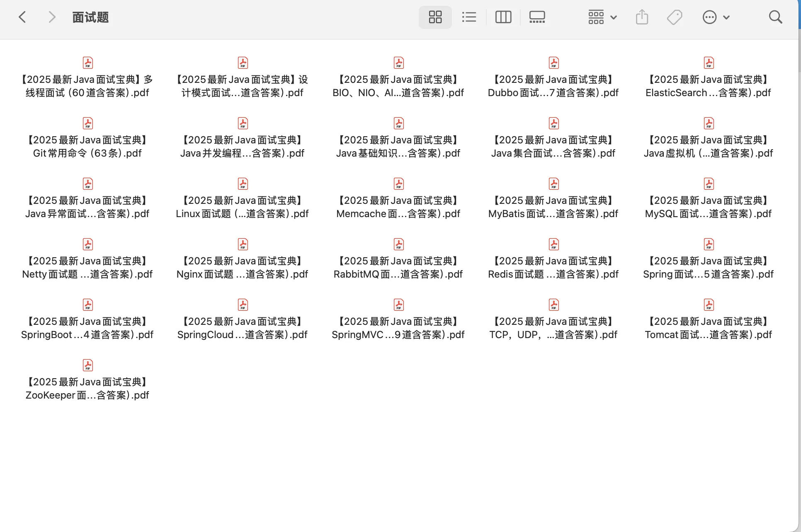
Task: Click the MyBatis面试…道含答案.pdf file name
Action: pos(553,207)
